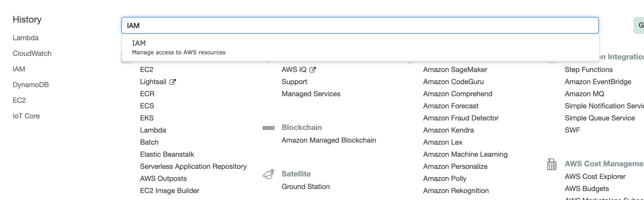Go to the ECS service

pos(147,106)
